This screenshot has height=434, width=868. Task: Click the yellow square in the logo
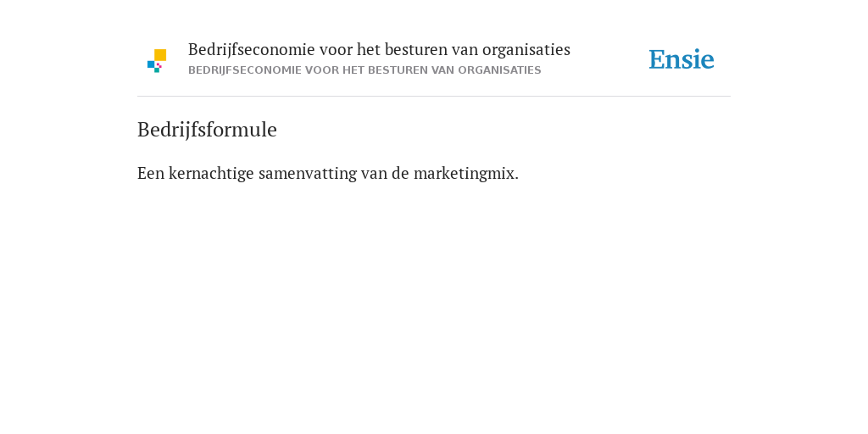click(x=160, y=55)
